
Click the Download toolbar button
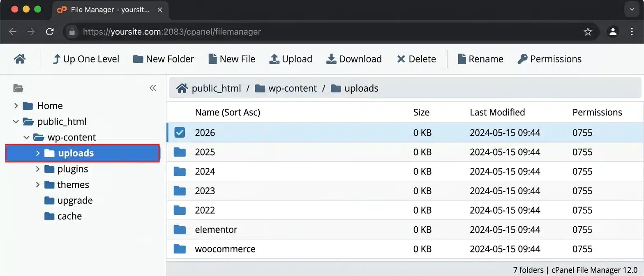click(x=354, y=59)
